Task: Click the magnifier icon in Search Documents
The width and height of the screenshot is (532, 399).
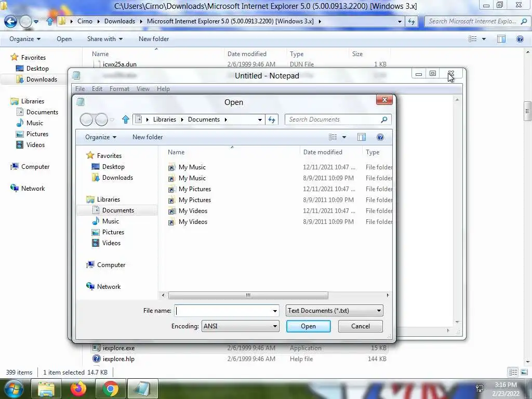Action: click(x=384, y=119)
